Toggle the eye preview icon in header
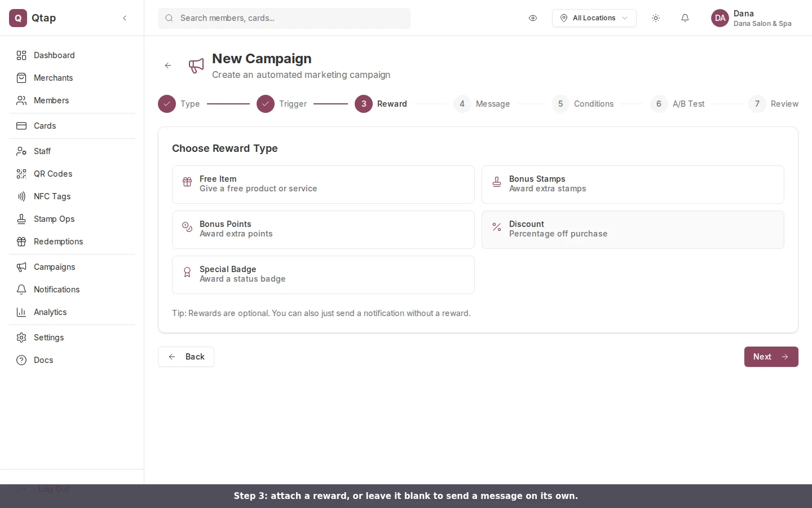The width and height of the screenshot is (812, 508). 533,18
